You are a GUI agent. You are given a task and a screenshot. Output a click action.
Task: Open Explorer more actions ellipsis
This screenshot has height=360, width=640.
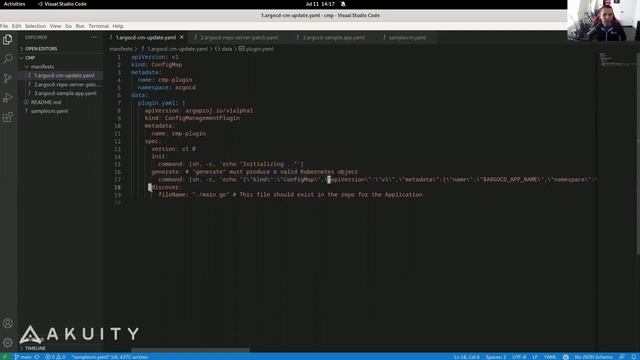94,37
